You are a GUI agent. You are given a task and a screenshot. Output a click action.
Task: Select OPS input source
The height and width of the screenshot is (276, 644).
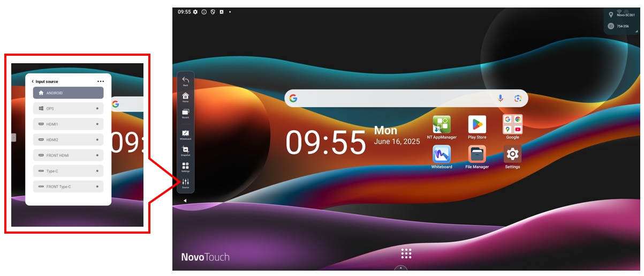[68, 108]
